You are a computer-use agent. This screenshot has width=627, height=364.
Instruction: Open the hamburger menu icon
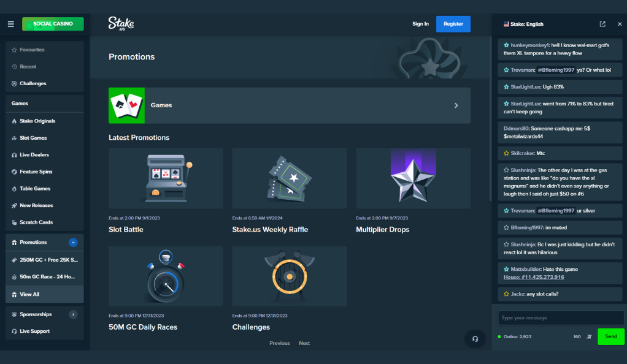tap(11, 24)
